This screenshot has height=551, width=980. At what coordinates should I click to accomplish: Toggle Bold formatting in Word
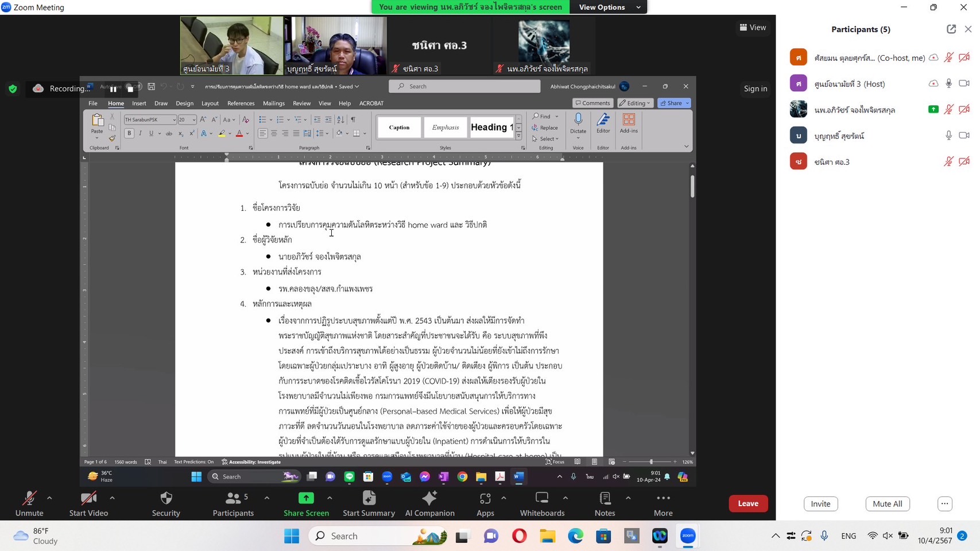(129, 133)
